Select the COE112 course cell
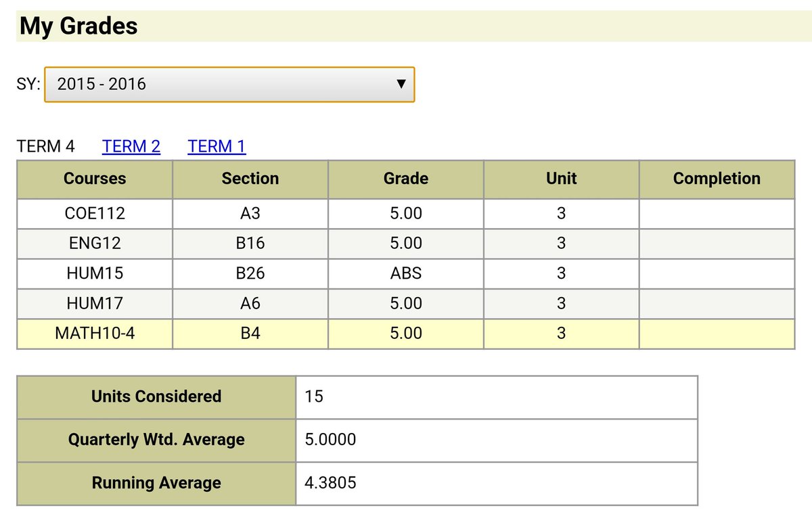The image size is (812, 521). (95, 214)
